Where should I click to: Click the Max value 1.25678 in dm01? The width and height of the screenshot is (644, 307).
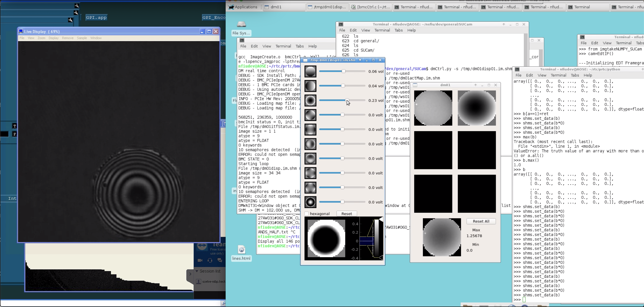(x=474, y=236)
